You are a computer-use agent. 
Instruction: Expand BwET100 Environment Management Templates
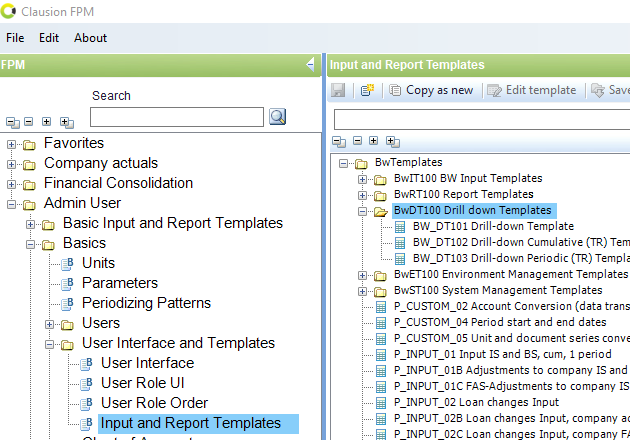(x=362, y=275)
